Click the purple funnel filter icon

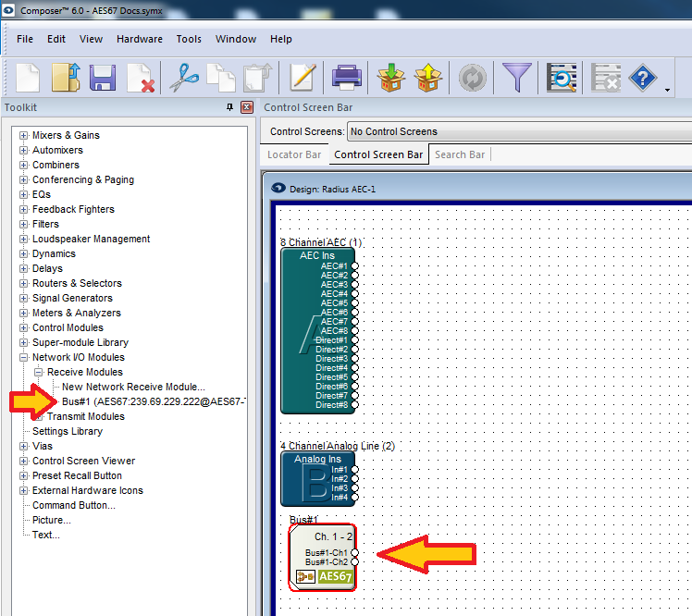[517, 78]
